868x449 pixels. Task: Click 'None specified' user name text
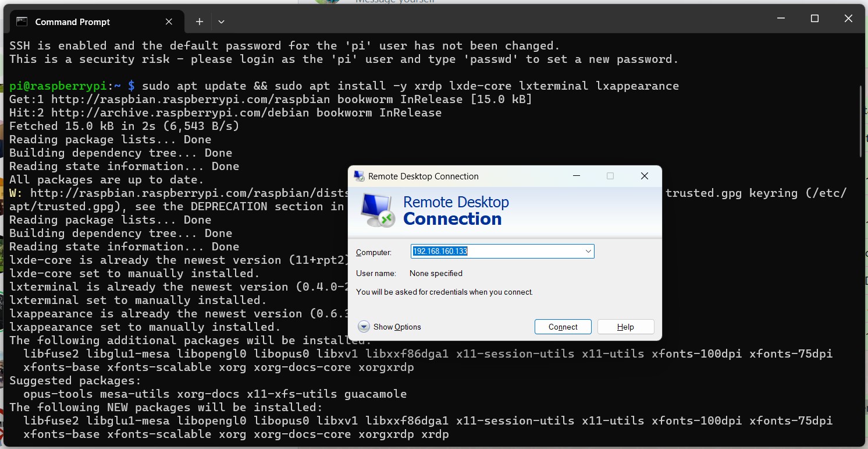click(436, 273)
